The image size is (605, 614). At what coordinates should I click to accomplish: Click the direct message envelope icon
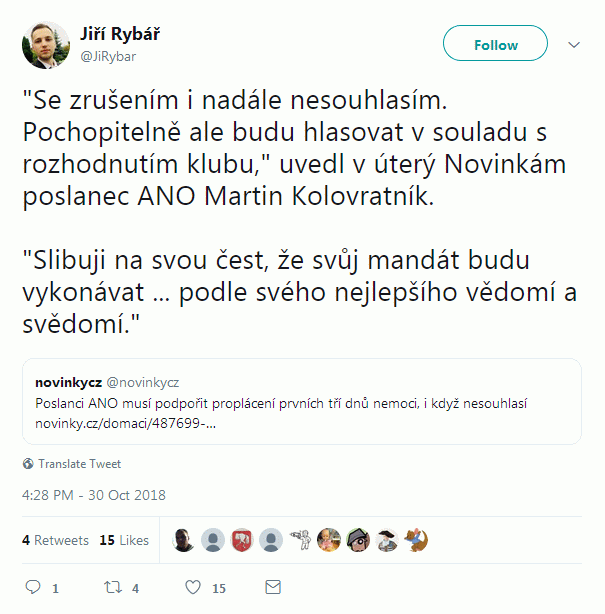tap(271, 587)
